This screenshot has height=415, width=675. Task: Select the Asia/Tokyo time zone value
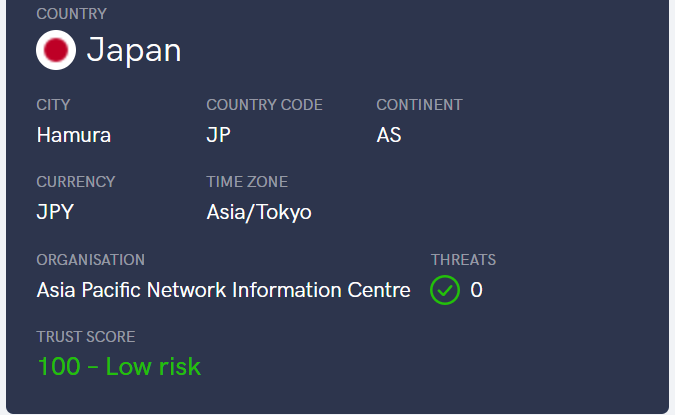pyautogui.click(x=259, y=212)
